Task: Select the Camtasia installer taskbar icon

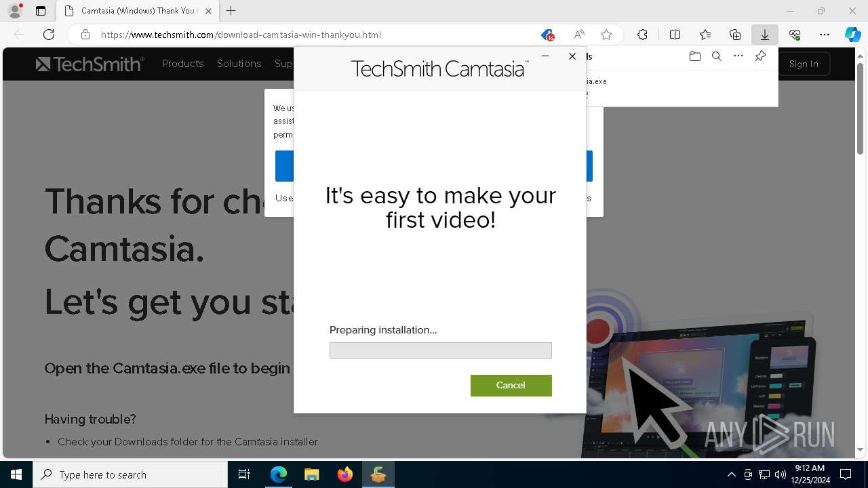Action: point(378,474)
